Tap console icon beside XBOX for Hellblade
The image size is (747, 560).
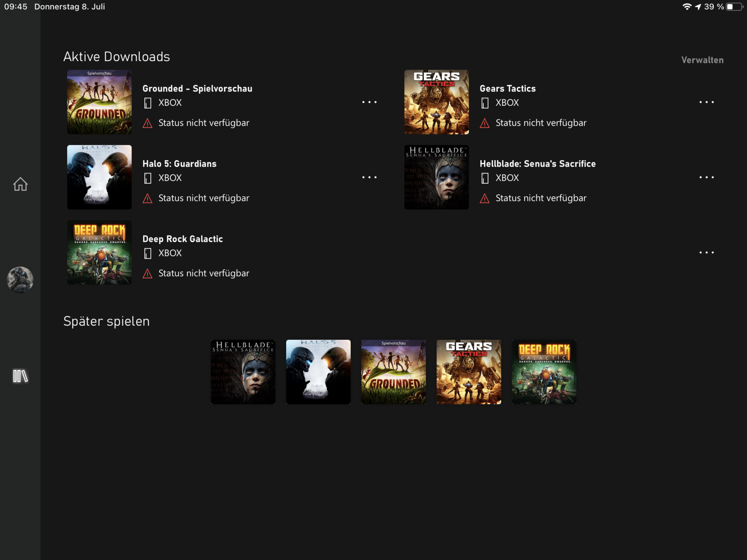(x=485, y=178)
